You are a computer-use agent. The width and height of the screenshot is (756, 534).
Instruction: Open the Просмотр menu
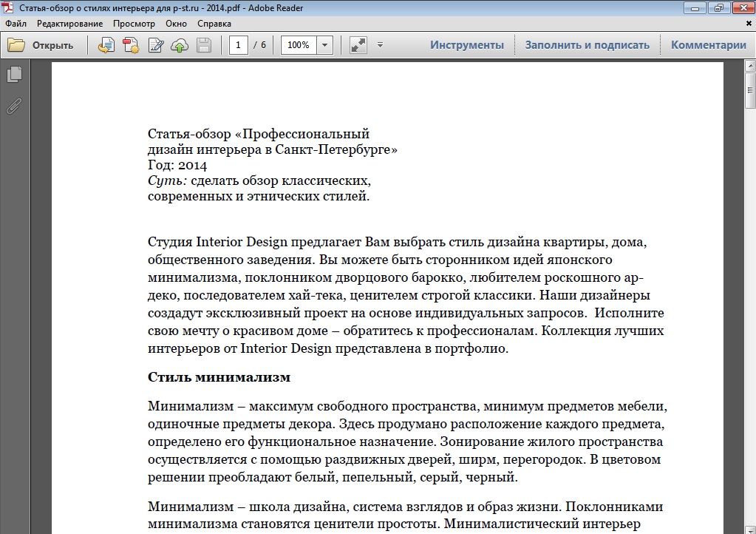pyautogui.click(x=134, y=24)
